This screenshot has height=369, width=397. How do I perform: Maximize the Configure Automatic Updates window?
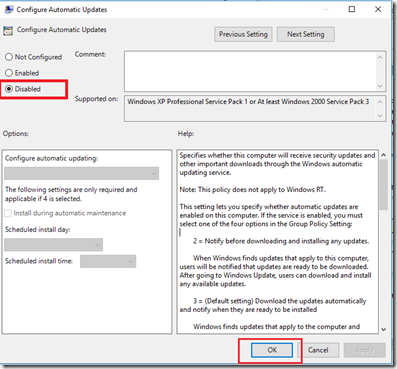[352, 9]
